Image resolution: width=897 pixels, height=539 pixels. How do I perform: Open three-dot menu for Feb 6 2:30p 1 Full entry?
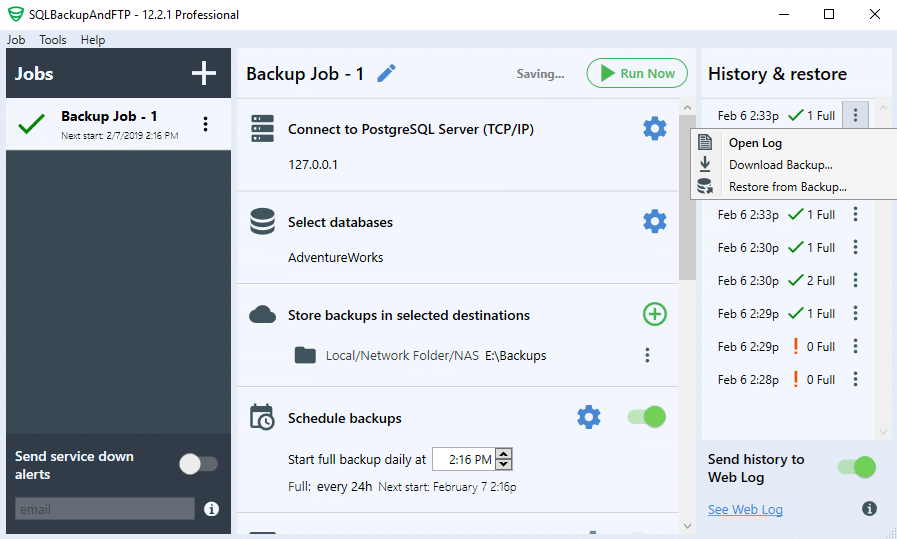tap(855, 247)
